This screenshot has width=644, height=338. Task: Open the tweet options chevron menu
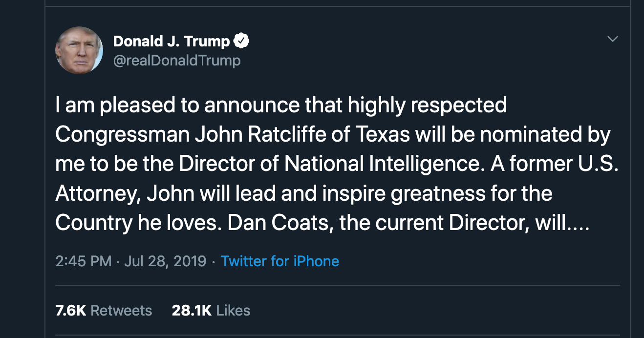coord(612,39)
